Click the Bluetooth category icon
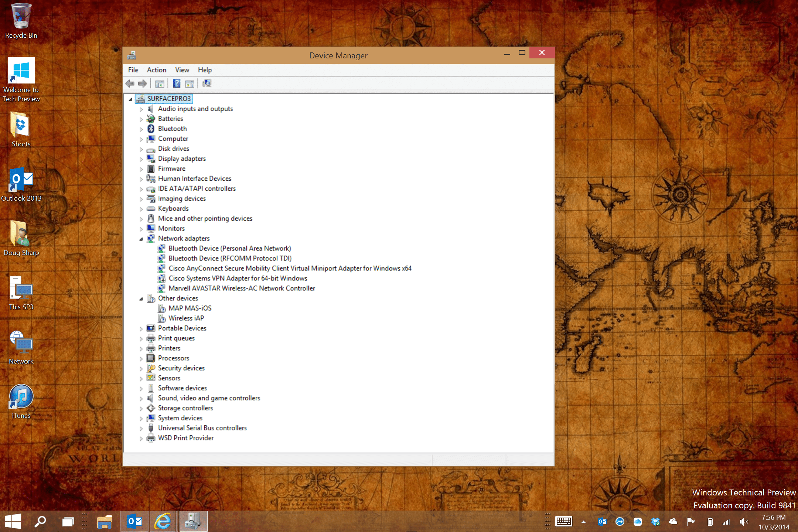 [x=151, y=129]
